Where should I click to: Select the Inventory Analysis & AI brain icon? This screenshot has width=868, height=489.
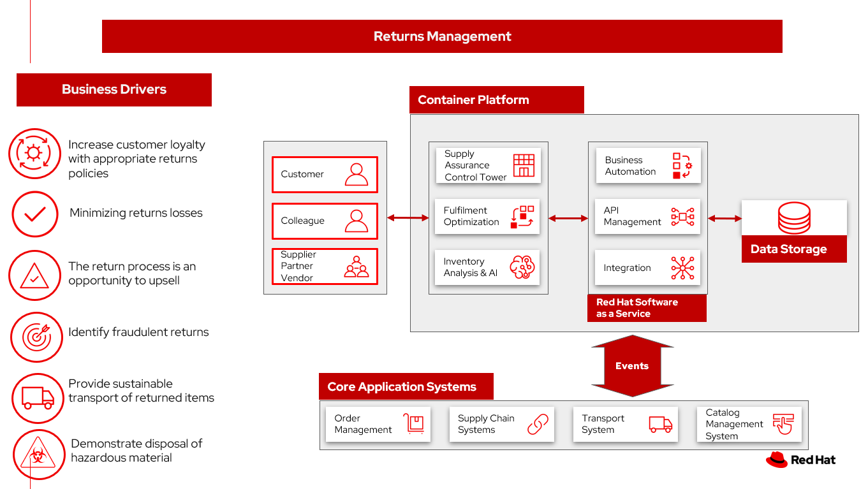coord(524,267)
